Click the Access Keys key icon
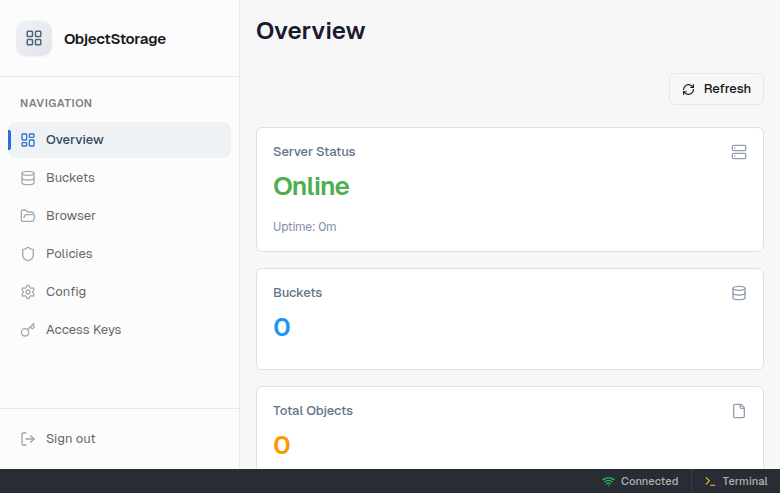The width and height of the screenshot is (780, 493). [x=28, y=330]
